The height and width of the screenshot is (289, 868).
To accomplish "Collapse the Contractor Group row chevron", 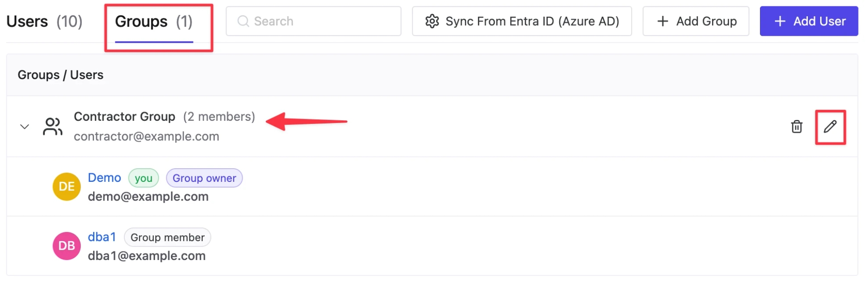I will coord(25,127).
